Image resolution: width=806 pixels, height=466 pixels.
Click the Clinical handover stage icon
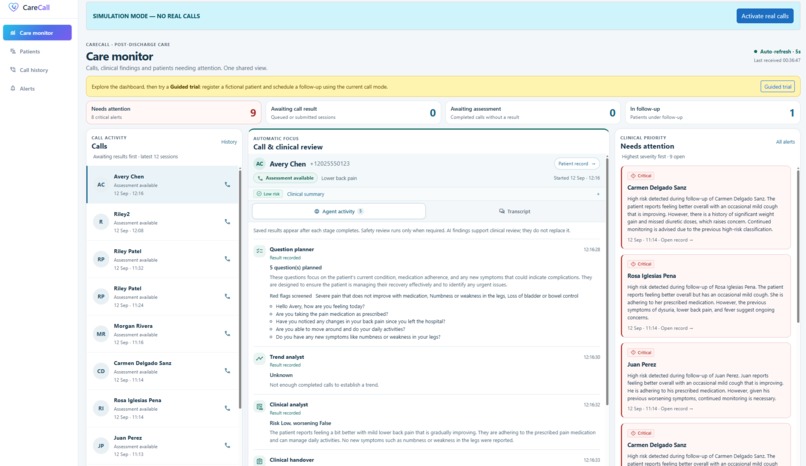260,461
